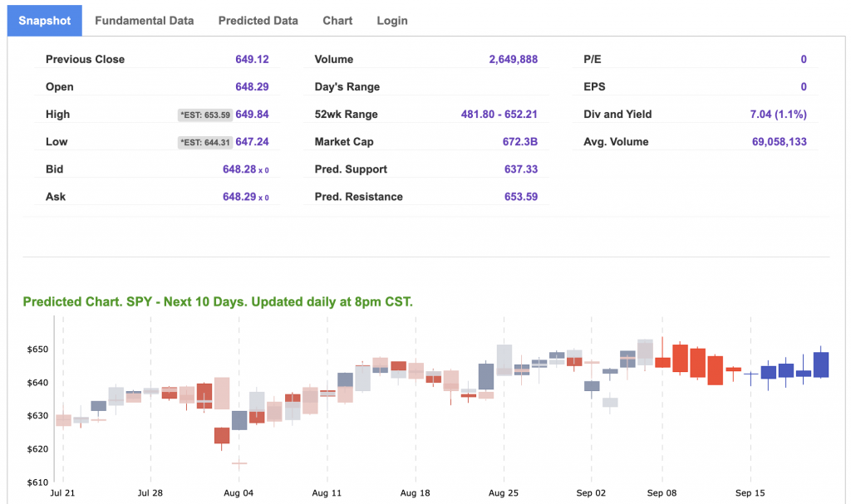Click the Day's Range label
This screenshot has width=851, height=504.
click(x=347, y=87)
